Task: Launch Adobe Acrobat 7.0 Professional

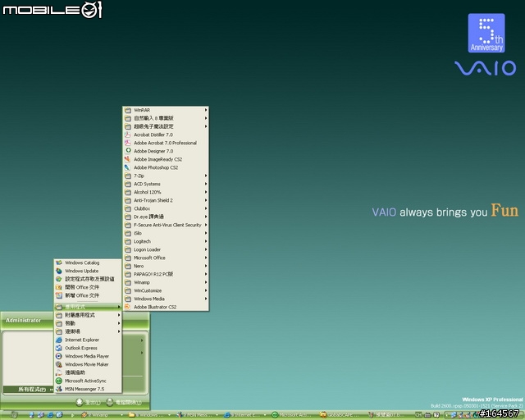Action: click(166, 143)
